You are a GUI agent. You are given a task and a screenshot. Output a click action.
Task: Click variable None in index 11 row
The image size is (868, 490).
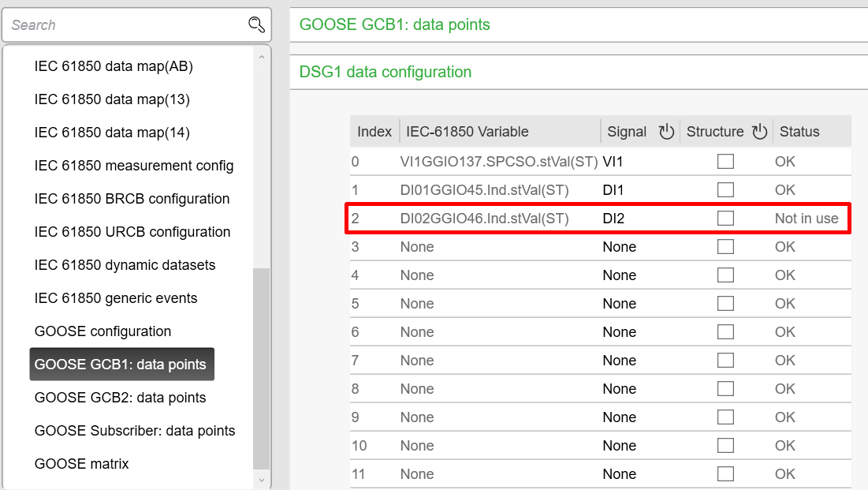(x=417, y=474)
